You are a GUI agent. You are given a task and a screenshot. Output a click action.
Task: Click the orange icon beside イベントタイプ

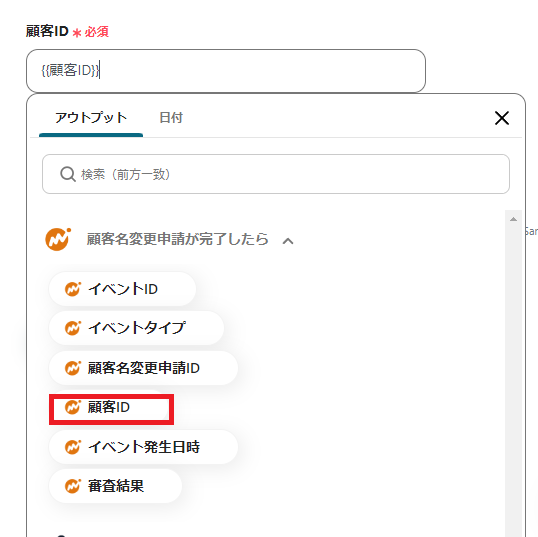point(73,328)
